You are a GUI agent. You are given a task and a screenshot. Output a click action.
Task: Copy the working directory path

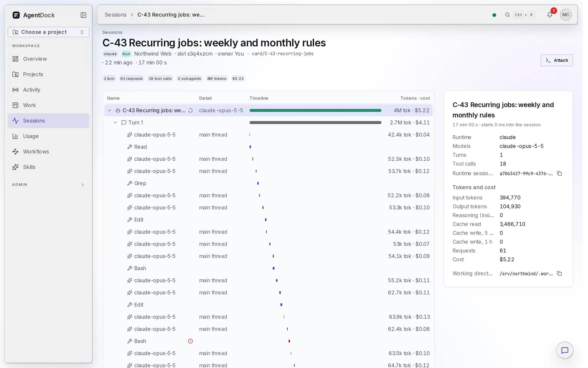click(559, 273)
